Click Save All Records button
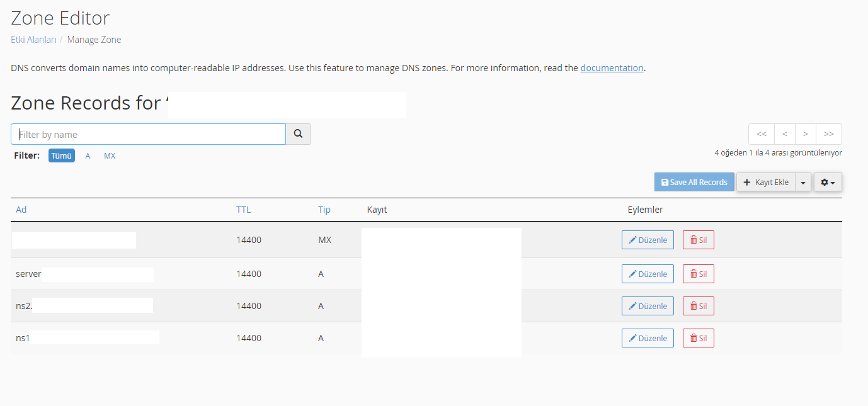This screenshot has width=868, height=406. [x=694, y=182]
